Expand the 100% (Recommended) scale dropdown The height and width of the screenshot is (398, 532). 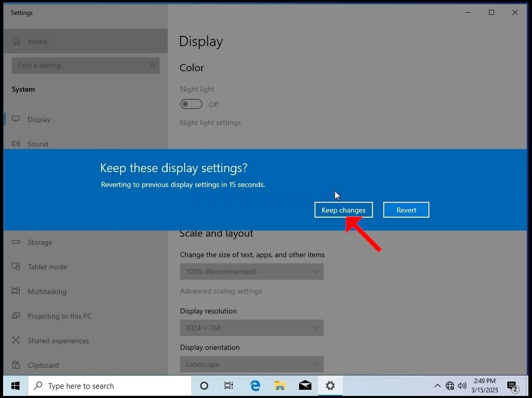[252, 271]
